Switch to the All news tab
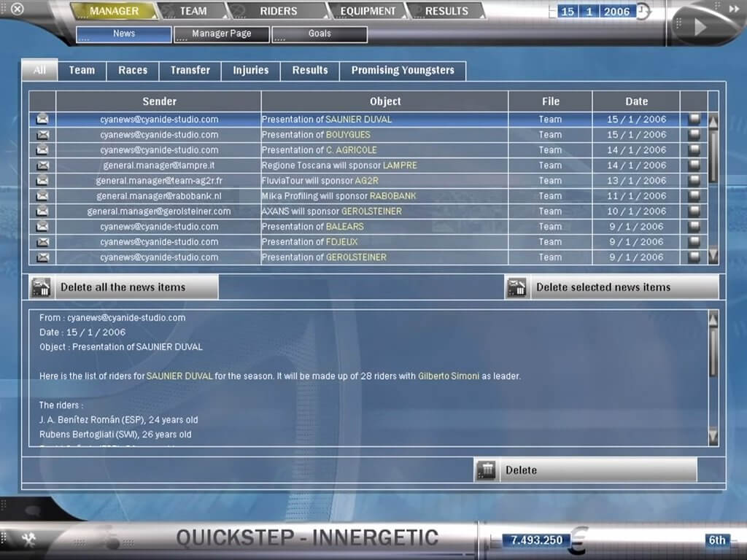The width and height of the screenshot is (747, 560). tap(39, 71)
